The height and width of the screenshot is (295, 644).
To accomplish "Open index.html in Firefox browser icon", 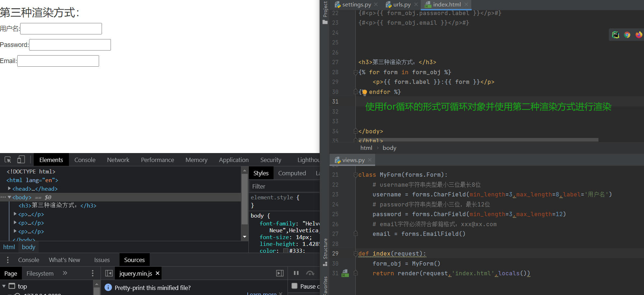I will [639, 35].
